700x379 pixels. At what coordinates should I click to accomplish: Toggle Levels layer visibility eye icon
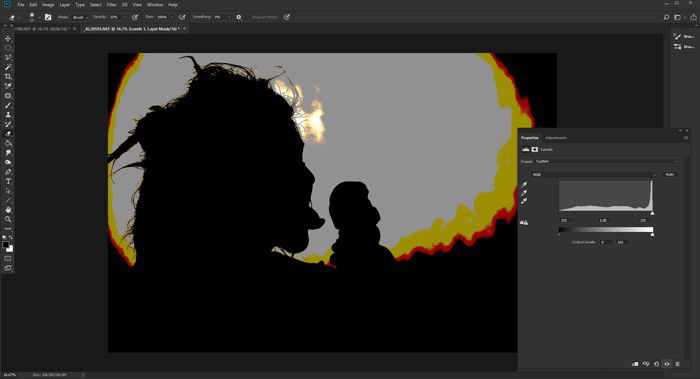coord(667,364)
